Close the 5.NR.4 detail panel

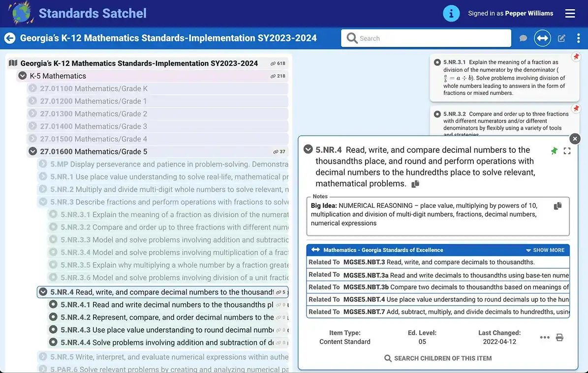[x=575, y=139]
